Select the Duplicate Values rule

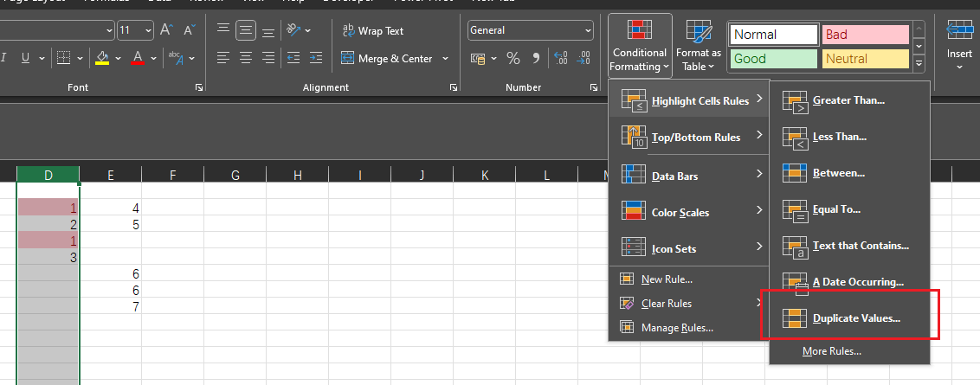(850, 318)
